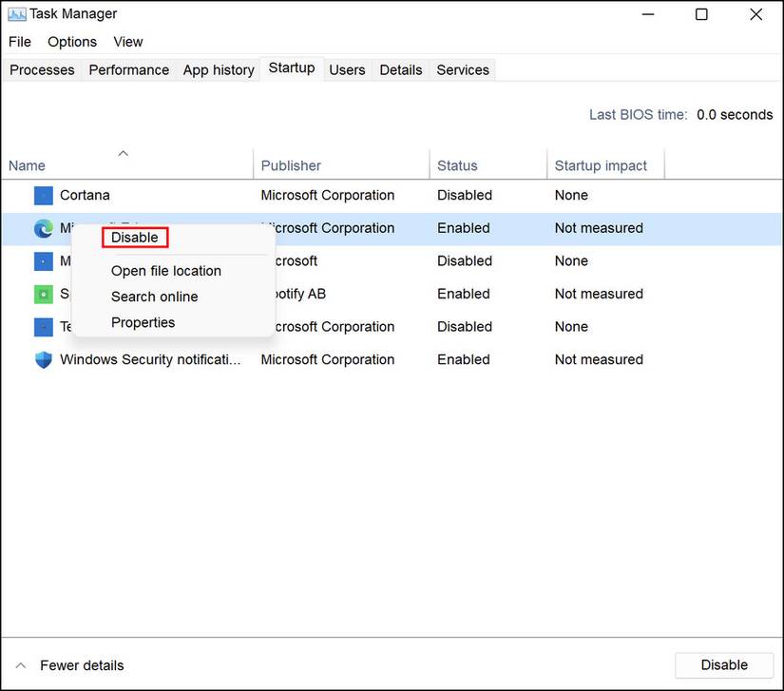Screen dimensions: 784x691
Task: Open the View menu
Action: (127, 42)
